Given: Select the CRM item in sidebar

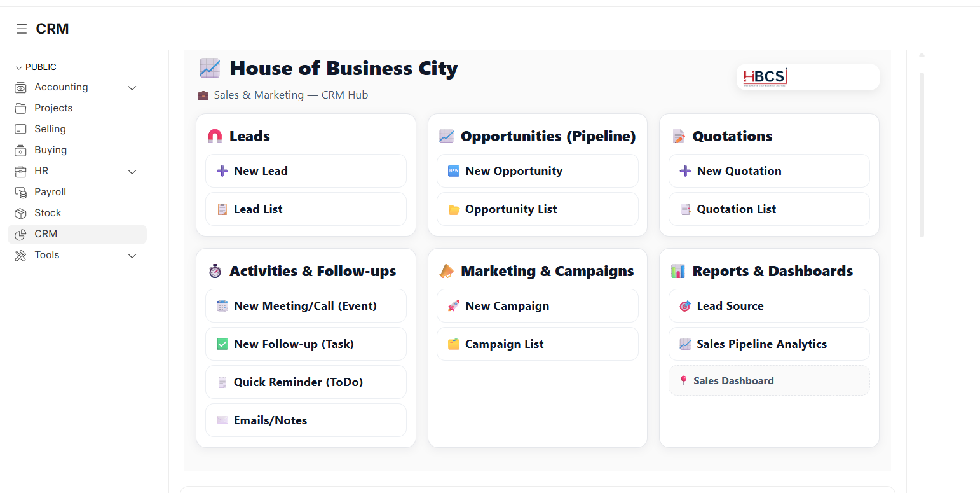Looking at the screenshot, I should pos(46,234).
